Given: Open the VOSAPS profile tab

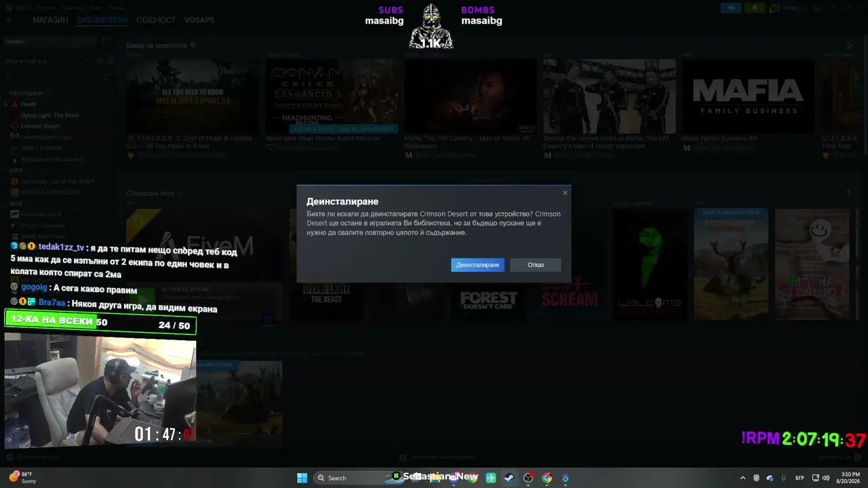Looking at the screenshot, I should (x=199, y=20).
